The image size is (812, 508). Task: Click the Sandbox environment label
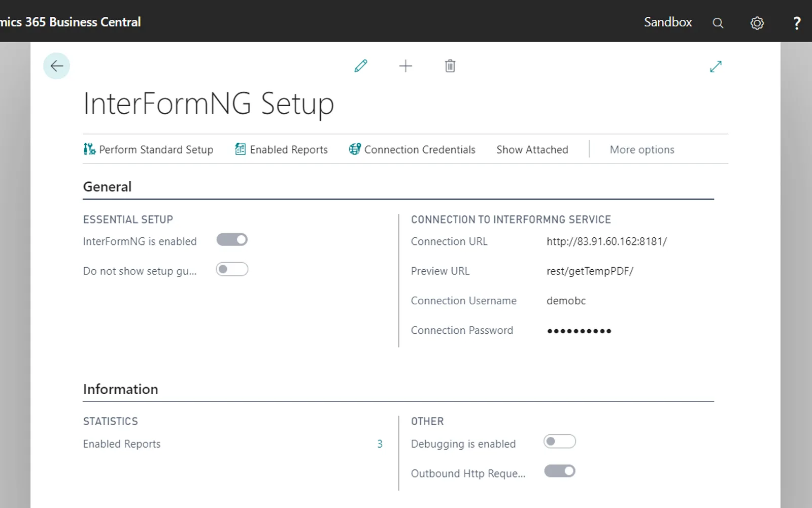click(x=668, y=22)
